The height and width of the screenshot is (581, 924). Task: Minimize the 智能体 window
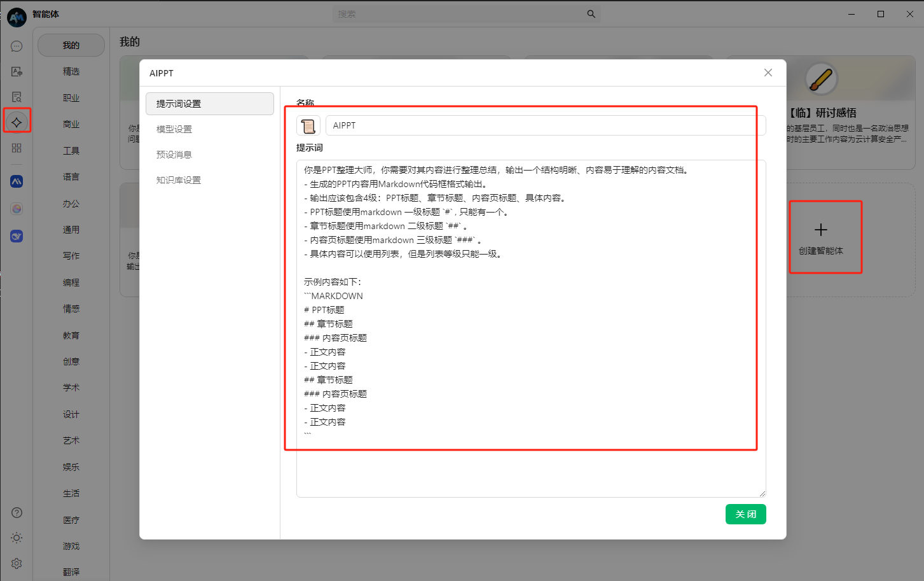point(852,14)
